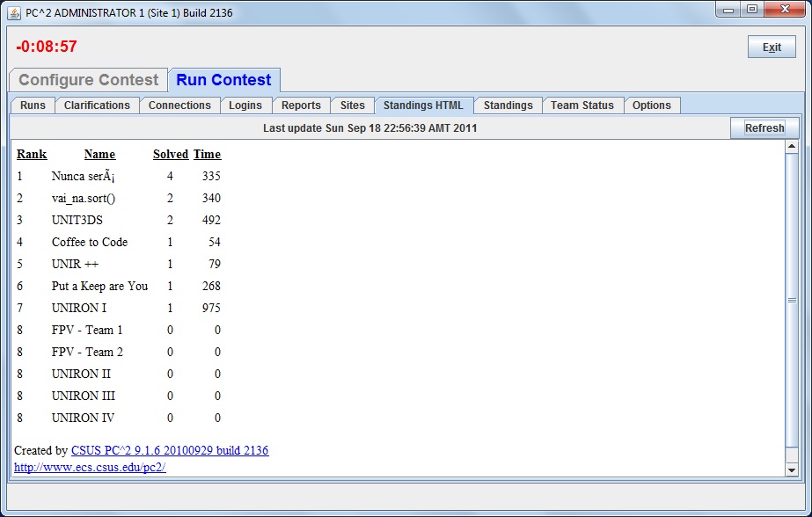View the Sites tab
Image resolution: width=812 pixels, height=517 pixels.
coord(352,106)
